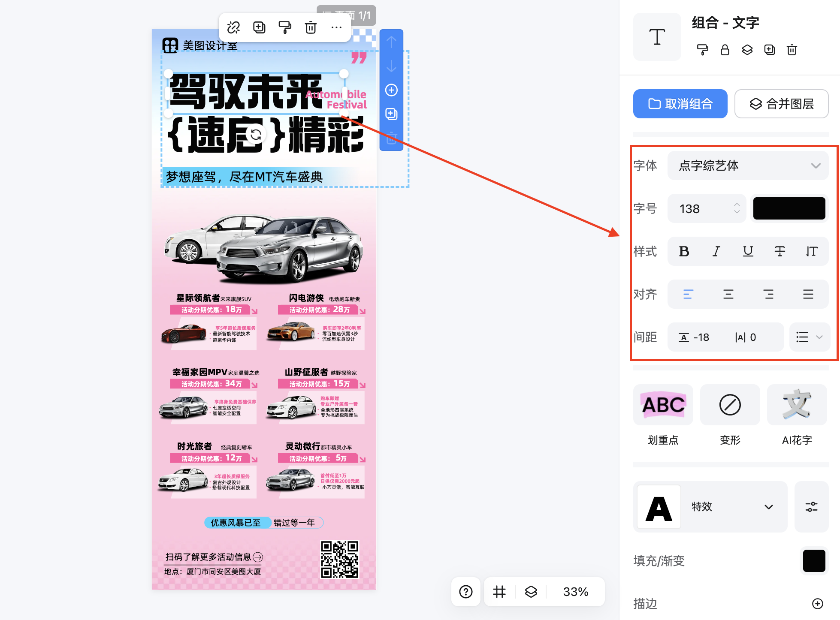
Task: Click the 取消组合 button
Action: pyautogui.click(x=680, y=103)
